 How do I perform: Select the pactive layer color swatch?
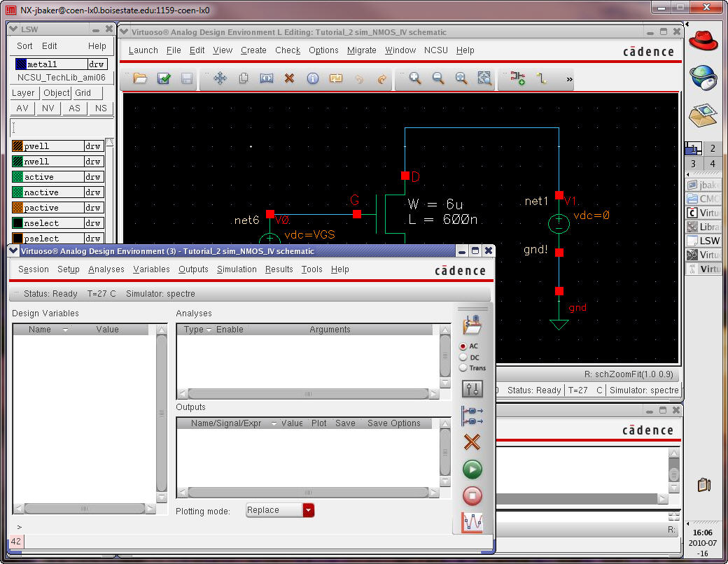coord(18,208)
